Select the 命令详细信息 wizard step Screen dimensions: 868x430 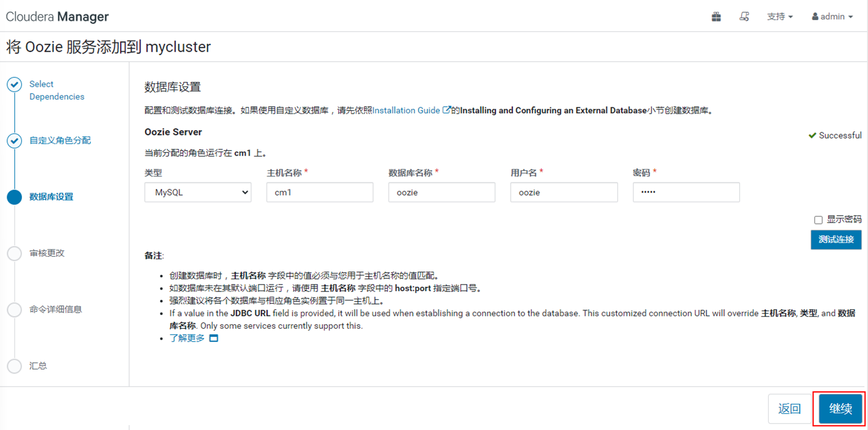pos(56,310)
